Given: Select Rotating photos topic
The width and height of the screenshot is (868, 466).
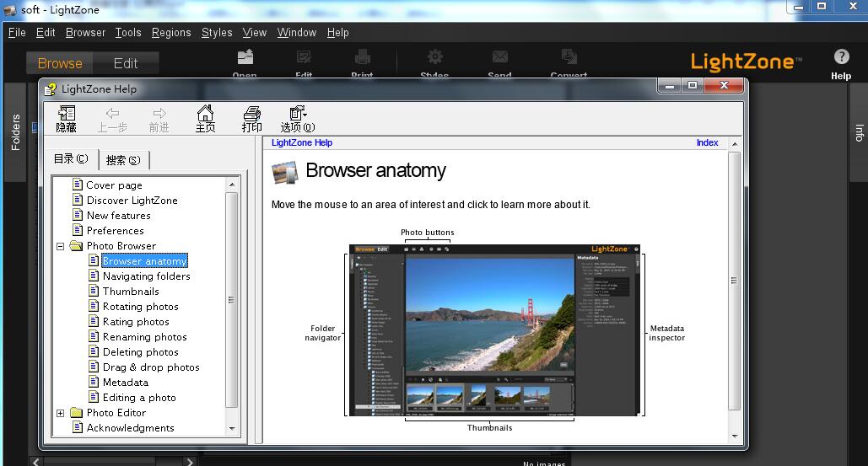Looking at the screenshot, I should [141, 306].
